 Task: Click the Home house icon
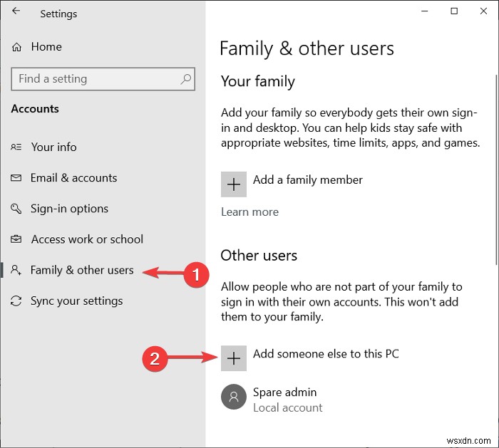(x=16, y=48)
